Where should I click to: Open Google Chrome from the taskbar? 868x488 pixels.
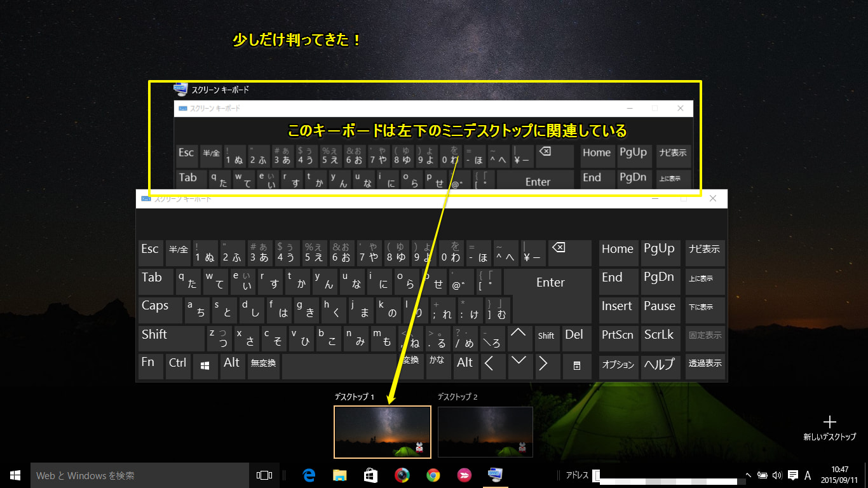[x=433, y=475]
